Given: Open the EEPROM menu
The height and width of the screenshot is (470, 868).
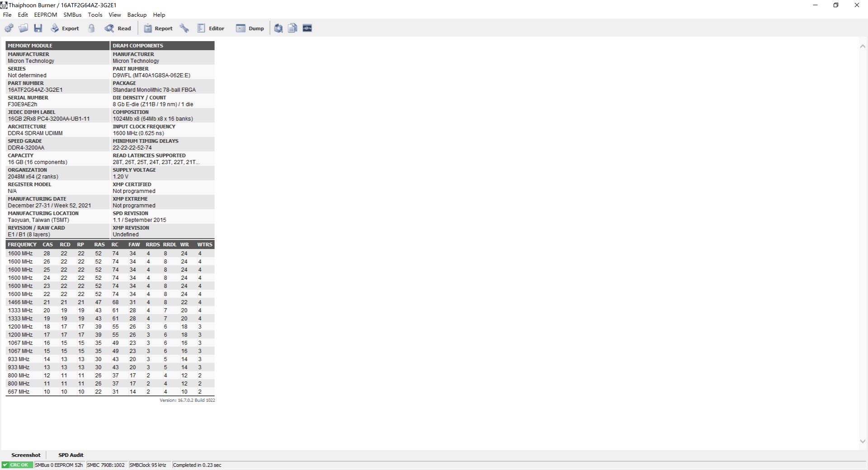Looking at the screenshot, I should coord(46,14).
